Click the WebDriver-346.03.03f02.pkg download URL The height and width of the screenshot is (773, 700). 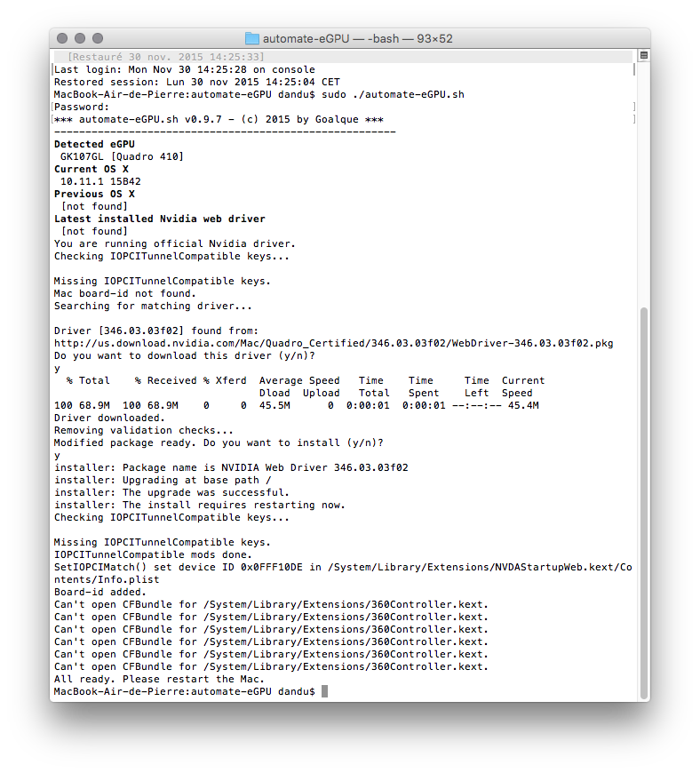pyautogui.click(x=333, y=343)
